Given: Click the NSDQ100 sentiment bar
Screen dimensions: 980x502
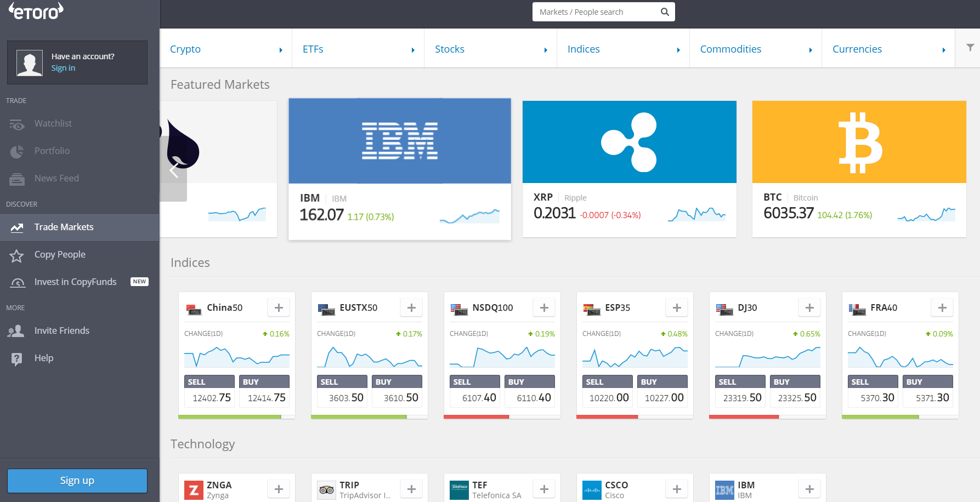Looking at the screenshot, I should (502, 417).
